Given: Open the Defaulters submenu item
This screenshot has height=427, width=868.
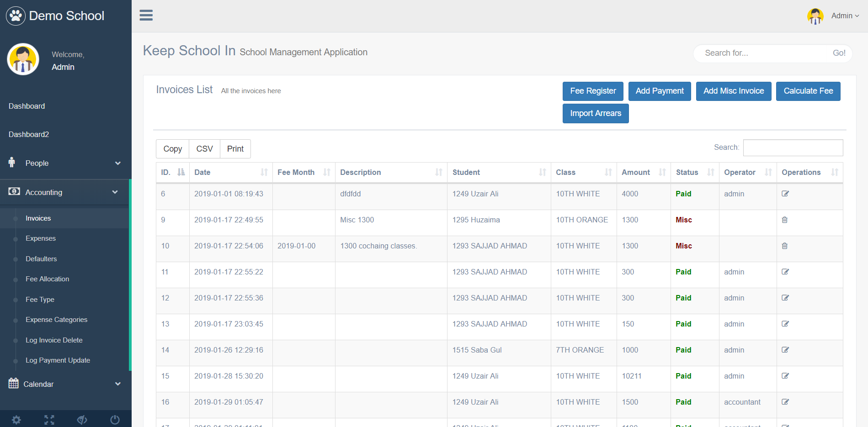Looking at the screenshot, I should [41, 259].
